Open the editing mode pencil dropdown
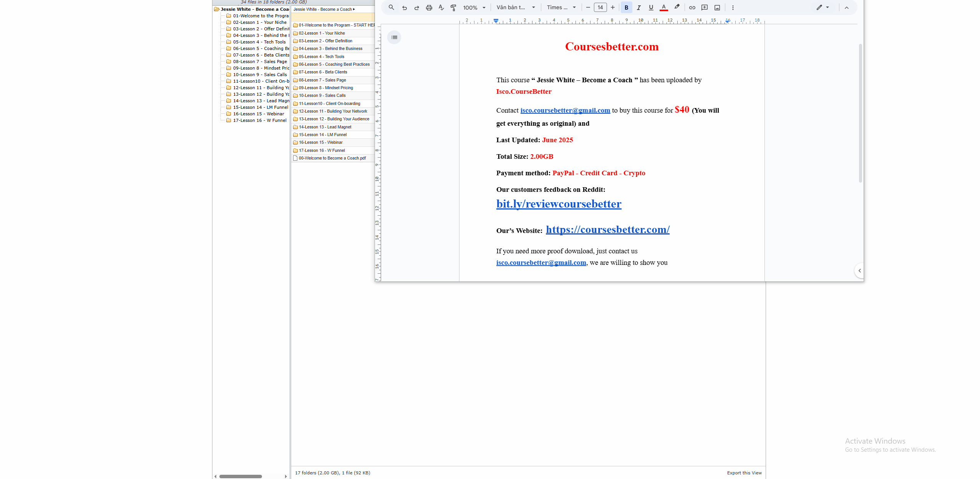Viewport: 980px width, 479px height. [822, 8]
